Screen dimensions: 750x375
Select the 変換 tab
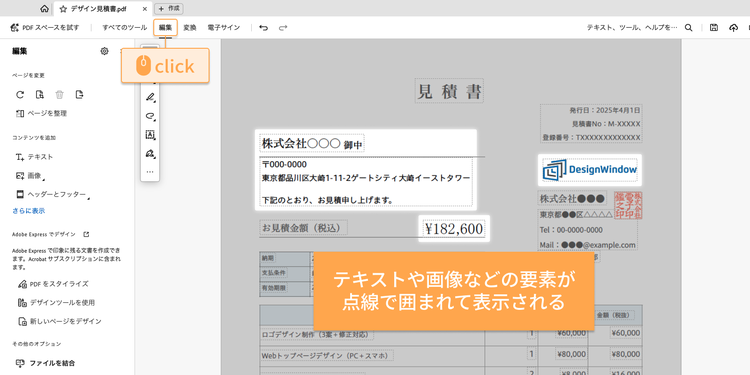(190, 28)
